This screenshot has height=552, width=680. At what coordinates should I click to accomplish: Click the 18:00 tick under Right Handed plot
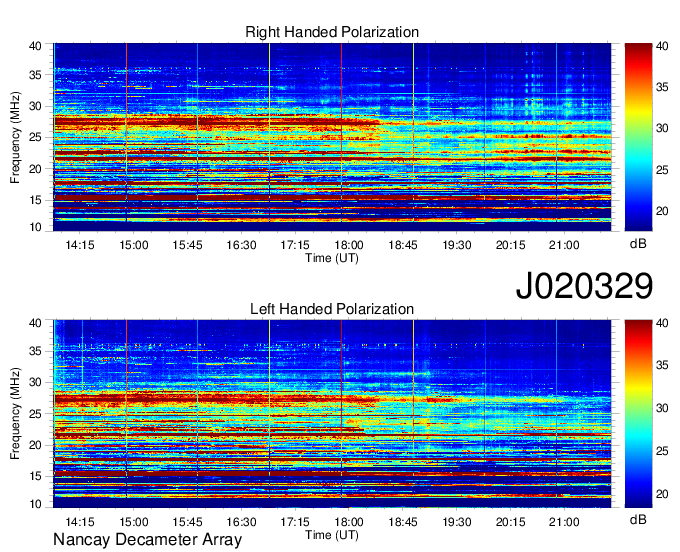349,245
